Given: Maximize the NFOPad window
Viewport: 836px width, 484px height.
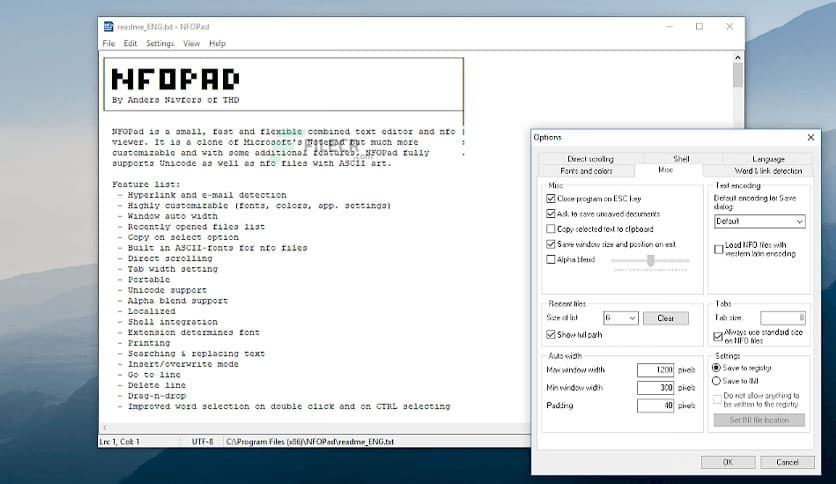Looking at the screenshot, I should point(699,27).
